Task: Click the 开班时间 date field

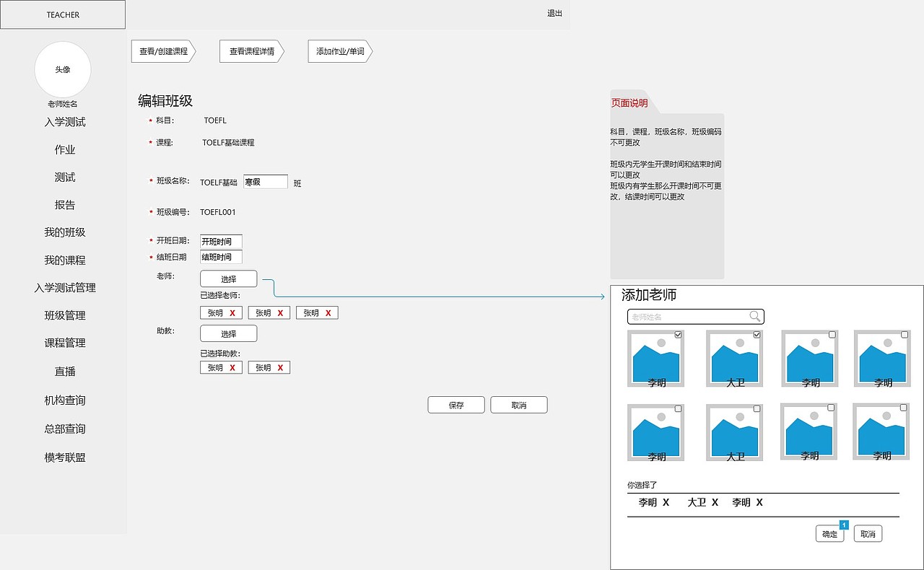Action: (x=221, y=242)
